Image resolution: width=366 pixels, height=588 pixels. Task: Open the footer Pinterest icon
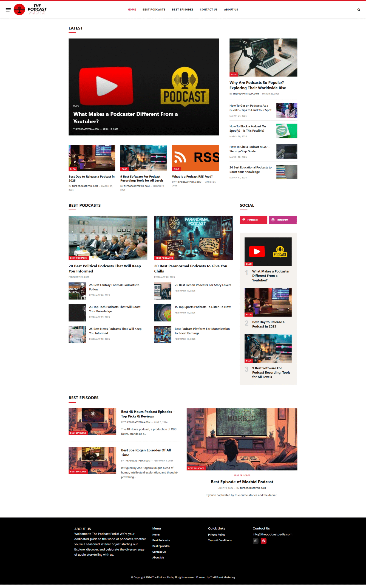click(x=263, y=541)
